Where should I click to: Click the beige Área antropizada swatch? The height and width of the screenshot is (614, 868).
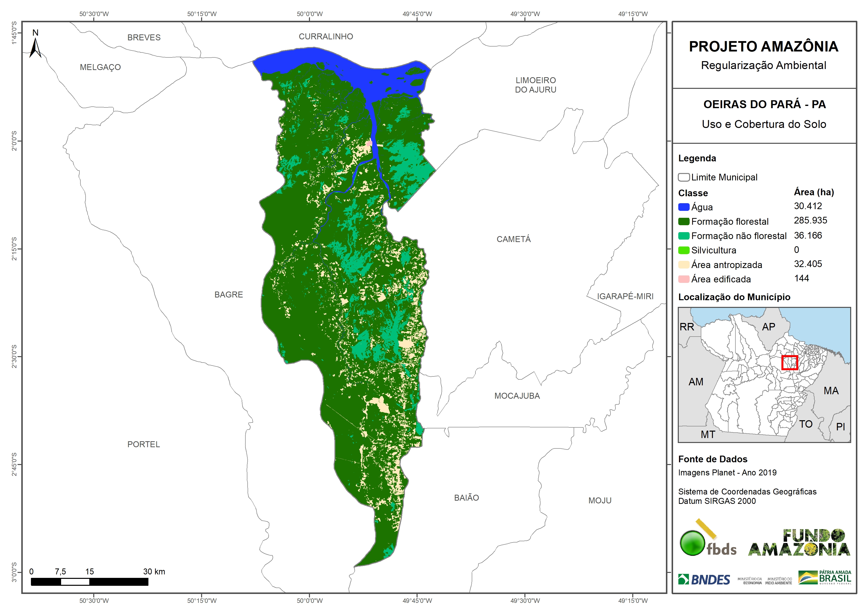pyautogui.click(x=683, y=265)
